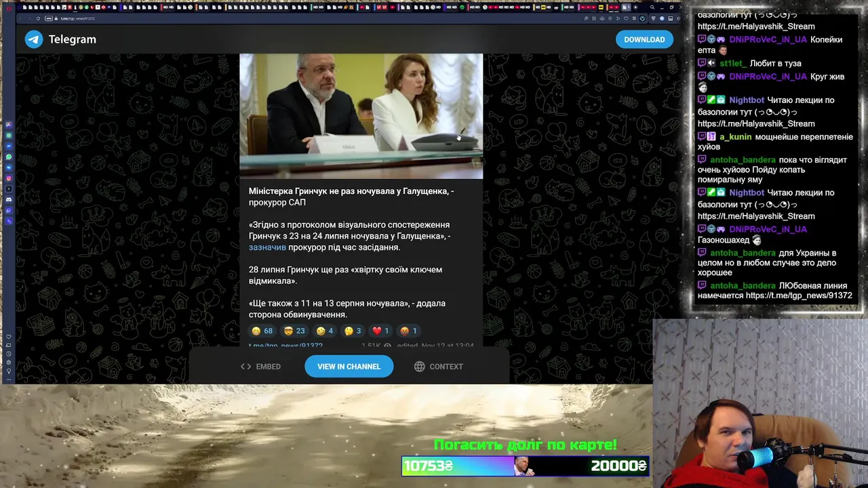This screenshot has height=488, width=868.
Task: Open the top t.me/Halyavshik_Stream link in chat
Action: click(x=756, y=26)
